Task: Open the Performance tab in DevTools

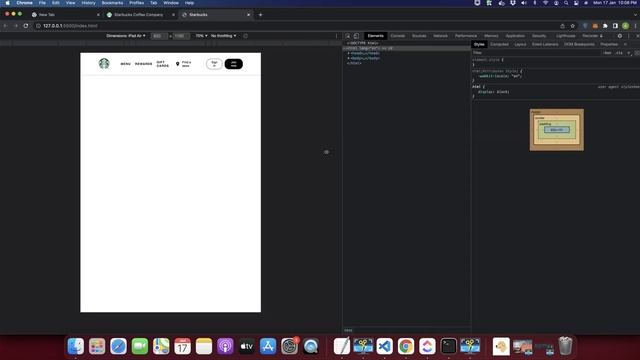Action: point(466,36)
